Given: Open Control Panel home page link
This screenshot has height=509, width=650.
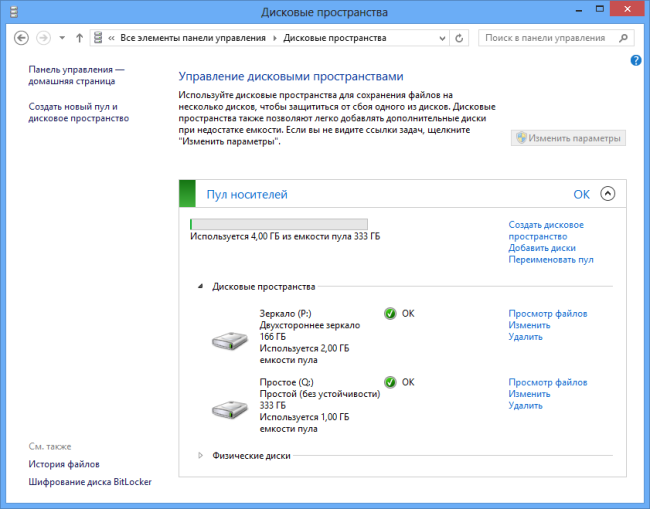Looking at the screenshot, I should click(x=76, y=75).
